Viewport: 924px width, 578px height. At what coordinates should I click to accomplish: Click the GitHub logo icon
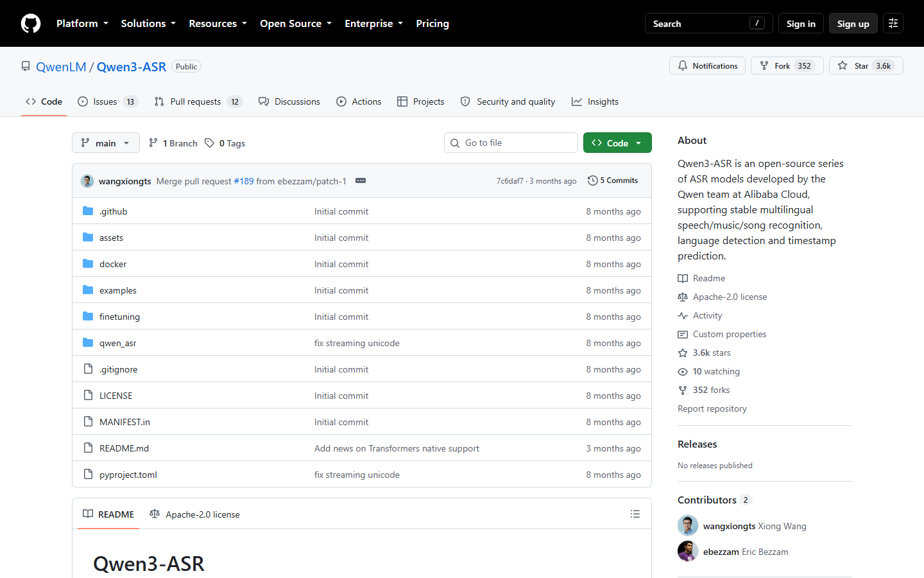[31, 24]
